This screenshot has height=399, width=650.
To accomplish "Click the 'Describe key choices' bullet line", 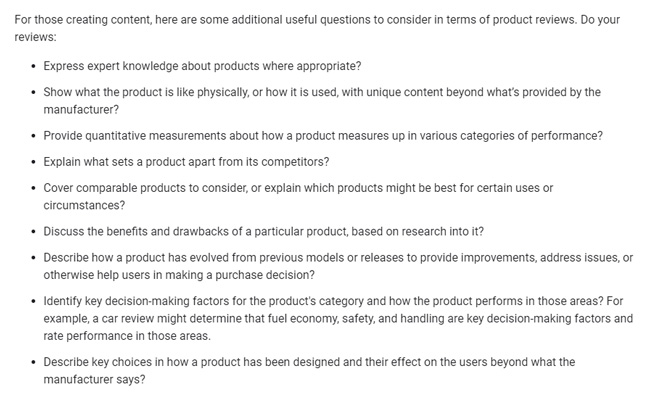I will coord(309,362).
